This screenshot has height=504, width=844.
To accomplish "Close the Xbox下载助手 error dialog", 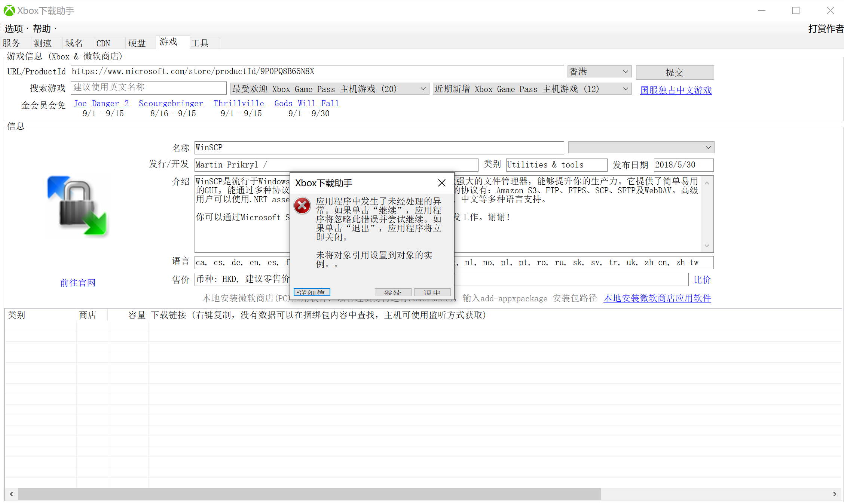I will (441, 183).
